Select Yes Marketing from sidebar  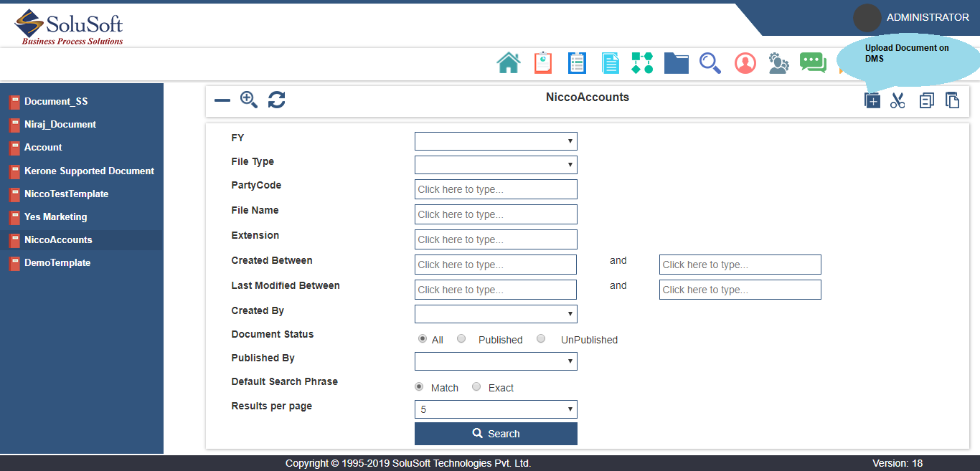(55, 217)
